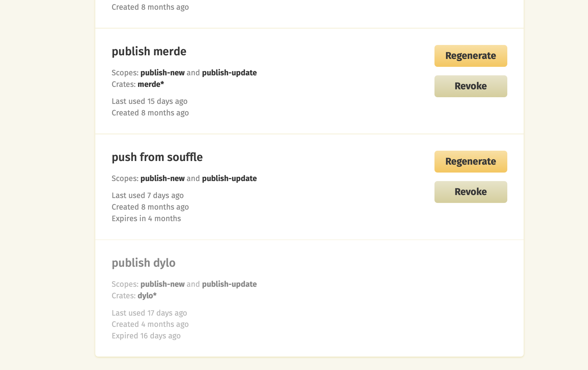Revoke the publish merde token
This screenshot has height=370, width=588.
(471, 86)
